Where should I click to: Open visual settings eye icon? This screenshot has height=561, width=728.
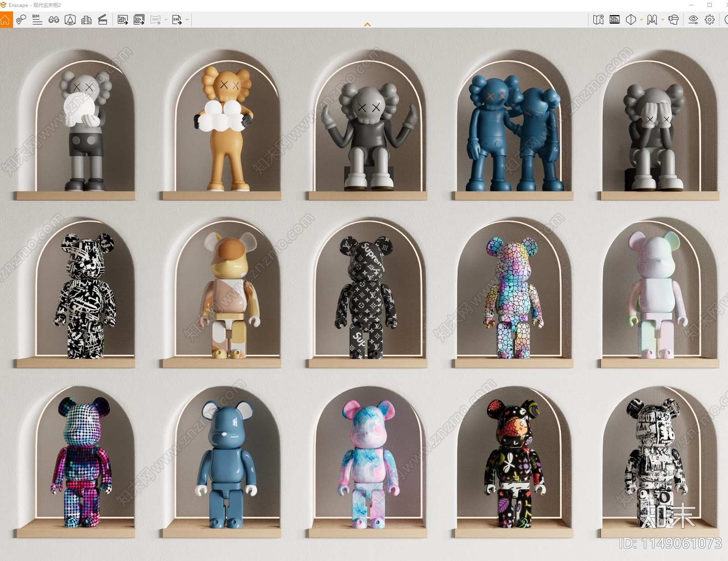693,20
